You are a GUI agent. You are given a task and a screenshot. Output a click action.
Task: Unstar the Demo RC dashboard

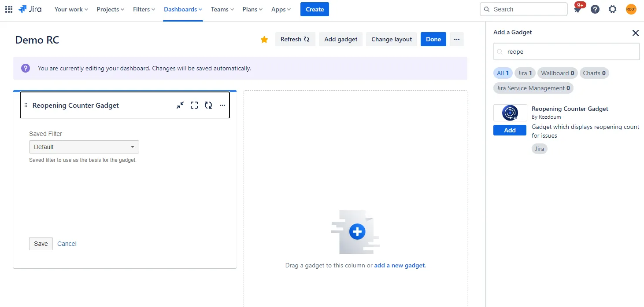[x=264, y=40]
